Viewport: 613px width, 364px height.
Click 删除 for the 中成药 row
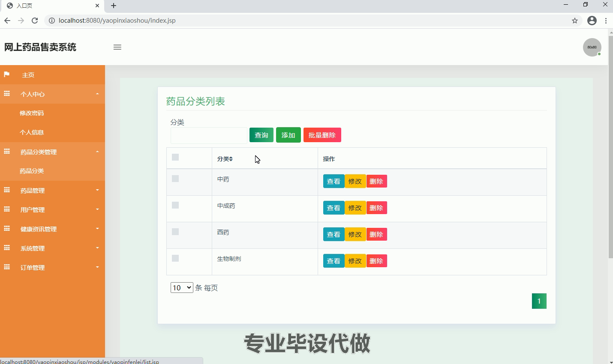(376, 208)
